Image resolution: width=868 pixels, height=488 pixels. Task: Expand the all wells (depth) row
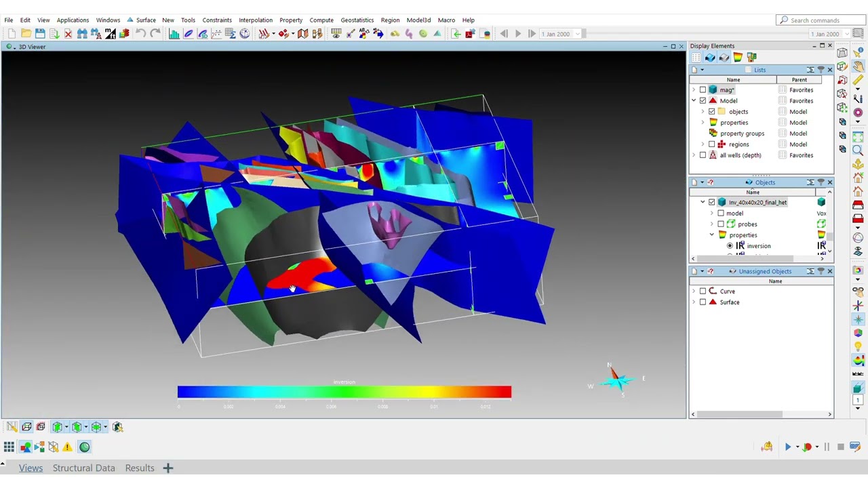coord(694,155)
